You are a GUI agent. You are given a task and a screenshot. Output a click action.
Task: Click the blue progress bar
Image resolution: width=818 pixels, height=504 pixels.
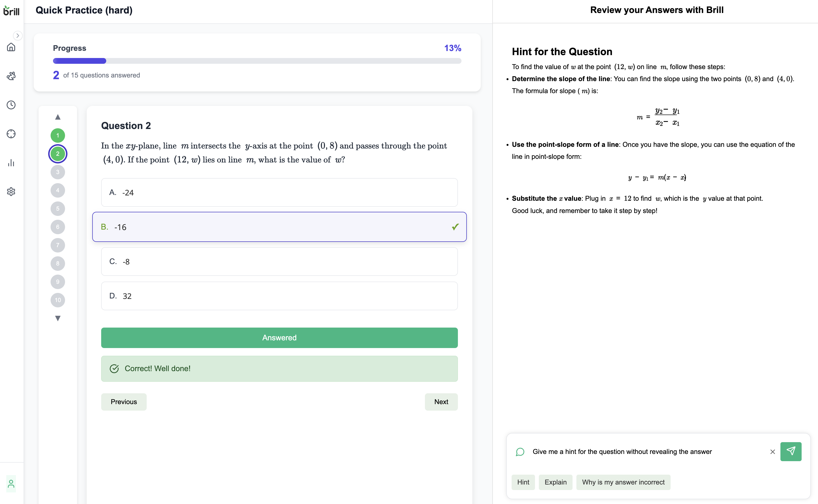coord(79,61)
